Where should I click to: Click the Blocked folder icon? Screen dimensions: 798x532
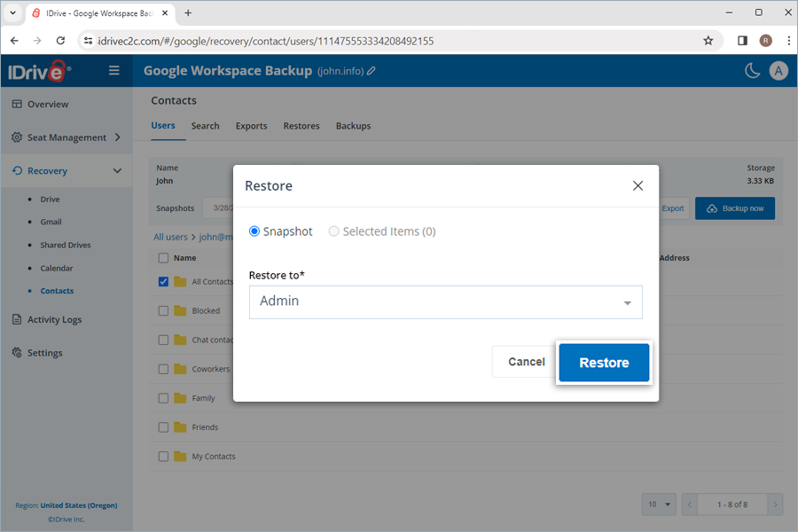(x=180, y=310)
